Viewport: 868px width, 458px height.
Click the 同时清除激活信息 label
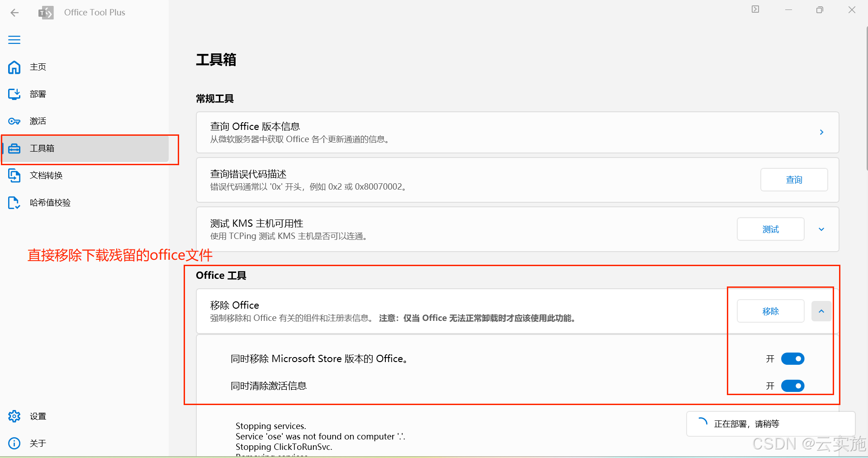[x=269, y=386]
